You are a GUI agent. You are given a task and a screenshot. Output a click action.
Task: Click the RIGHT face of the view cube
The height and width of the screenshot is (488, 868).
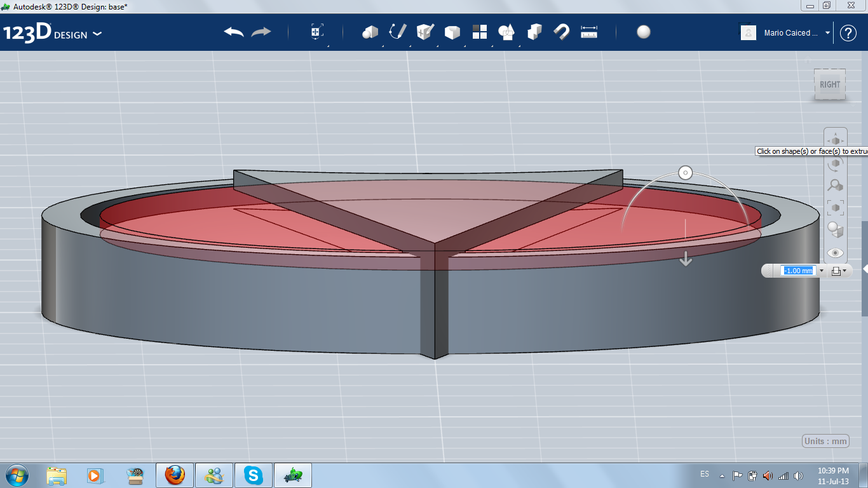[x=830, y=85]
